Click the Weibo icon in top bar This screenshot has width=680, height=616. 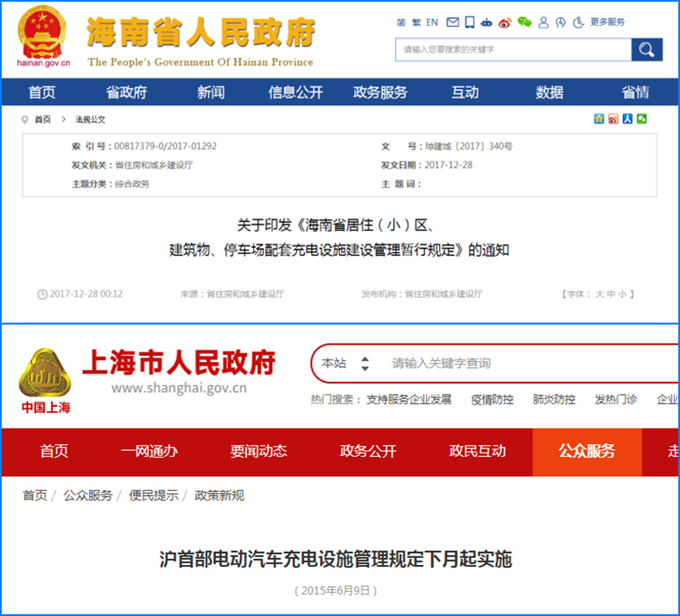[505, 22]
